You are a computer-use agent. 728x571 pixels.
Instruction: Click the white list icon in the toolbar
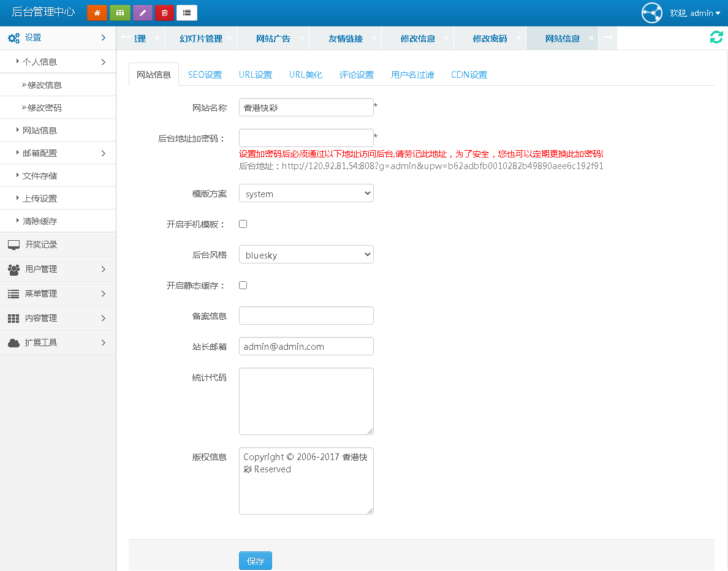pos(186,12)
